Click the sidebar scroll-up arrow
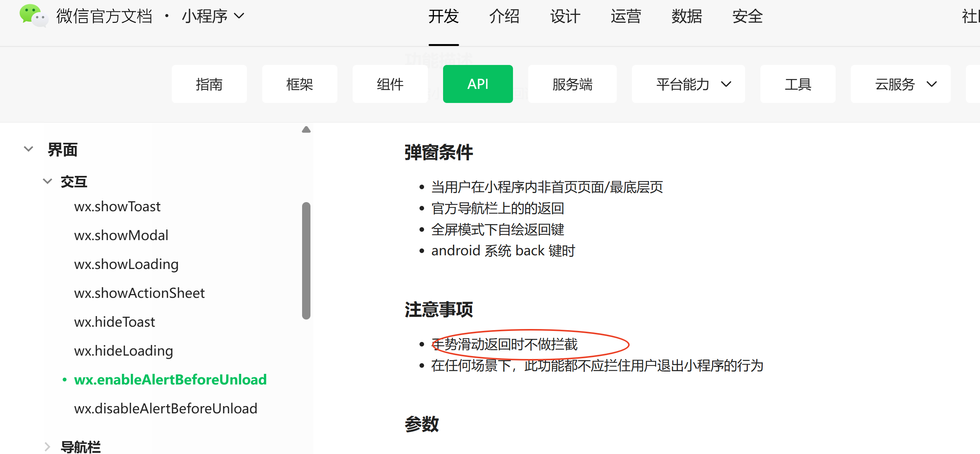The image size is (980, 454). (x=306, y=130)
